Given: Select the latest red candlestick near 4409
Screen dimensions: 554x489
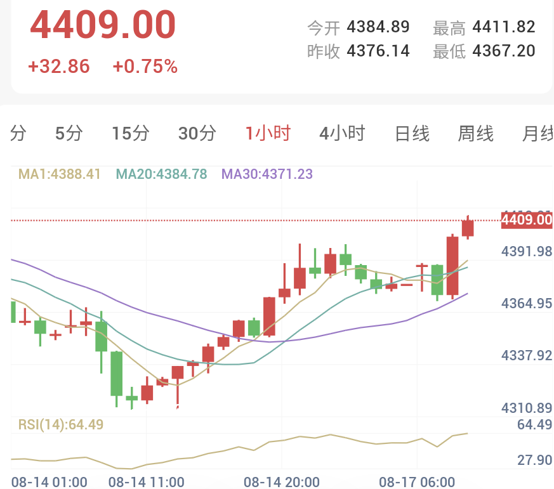Looking at the screenshot, I should point(468,228).
